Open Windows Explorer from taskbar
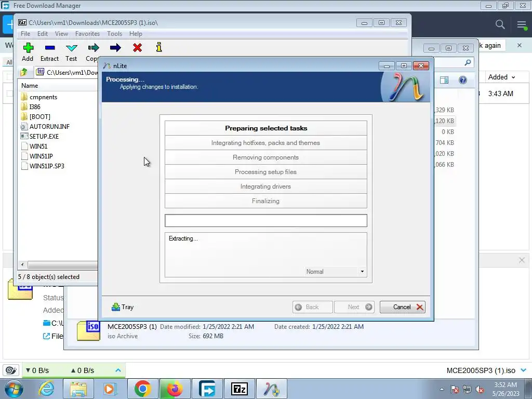This screenshot has height=399, width=532. tap(78, 389)
